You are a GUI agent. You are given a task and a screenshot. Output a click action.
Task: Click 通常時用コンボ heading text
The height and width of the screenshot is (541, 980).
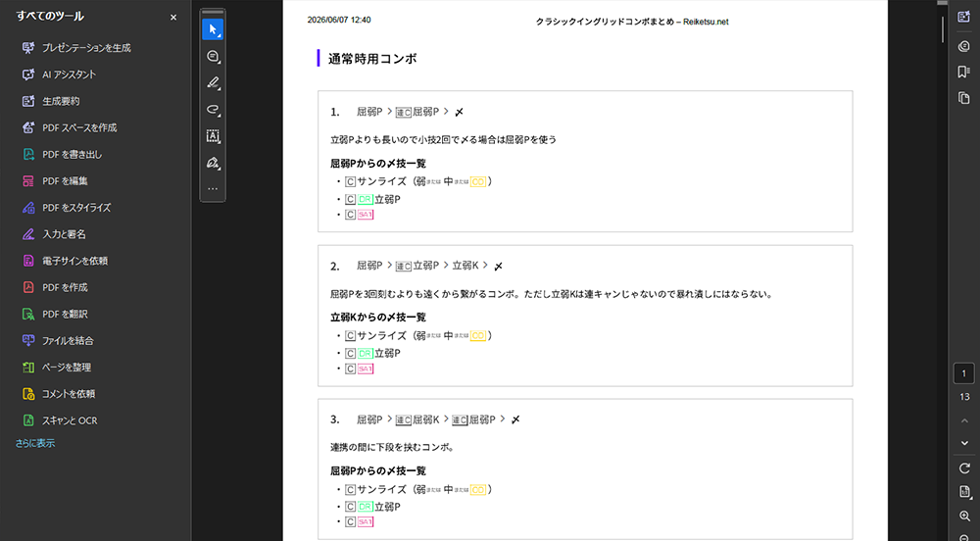pyautogui.click(x=371, y=59)
